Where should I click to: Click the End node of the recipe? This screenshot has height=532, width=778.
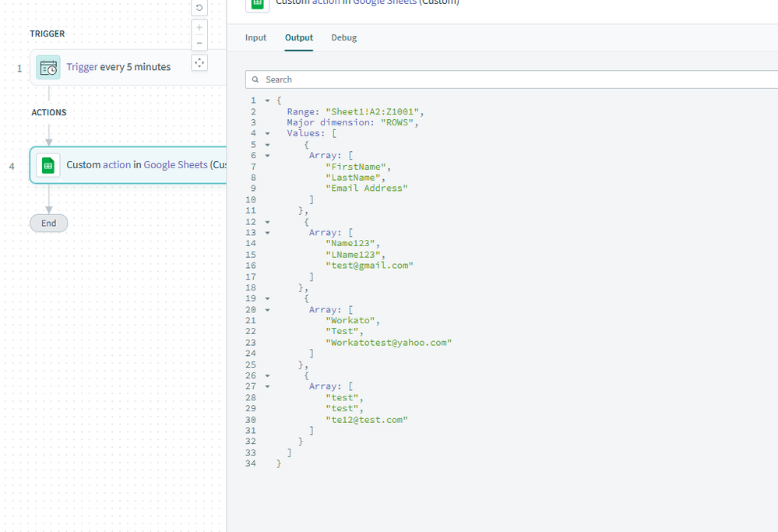48,223
